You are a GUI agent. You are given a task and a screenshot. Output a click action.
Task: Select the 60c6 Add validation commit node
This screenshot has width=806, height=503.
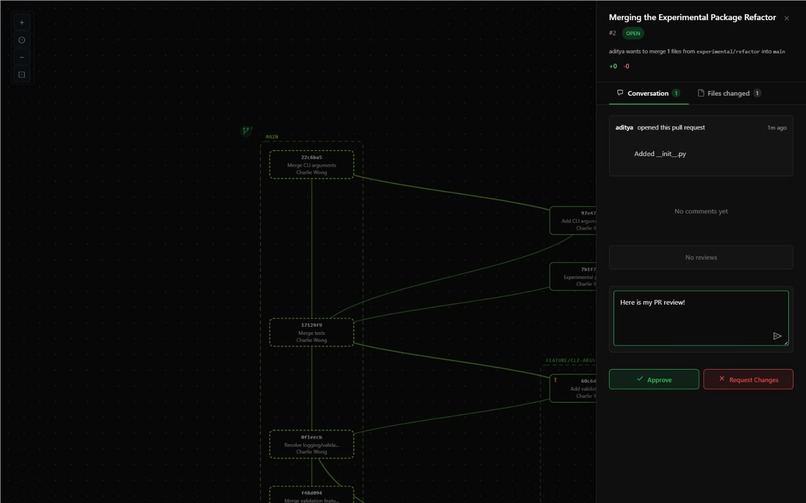pyautogui.click(x=573, y=388)
